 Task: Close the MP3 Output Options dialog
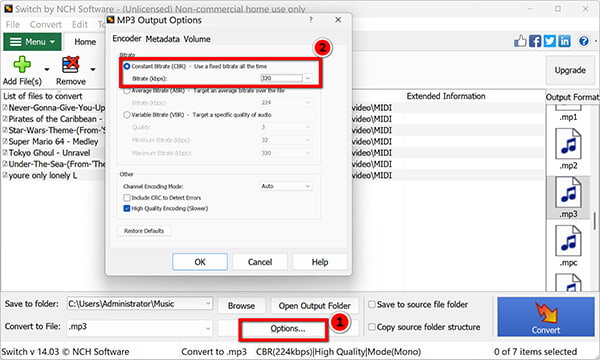pos(338,20)
